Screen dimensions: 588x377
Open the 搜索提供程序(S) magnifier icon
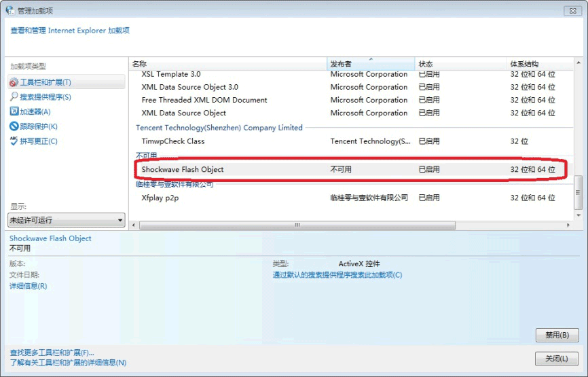point(14,96)
